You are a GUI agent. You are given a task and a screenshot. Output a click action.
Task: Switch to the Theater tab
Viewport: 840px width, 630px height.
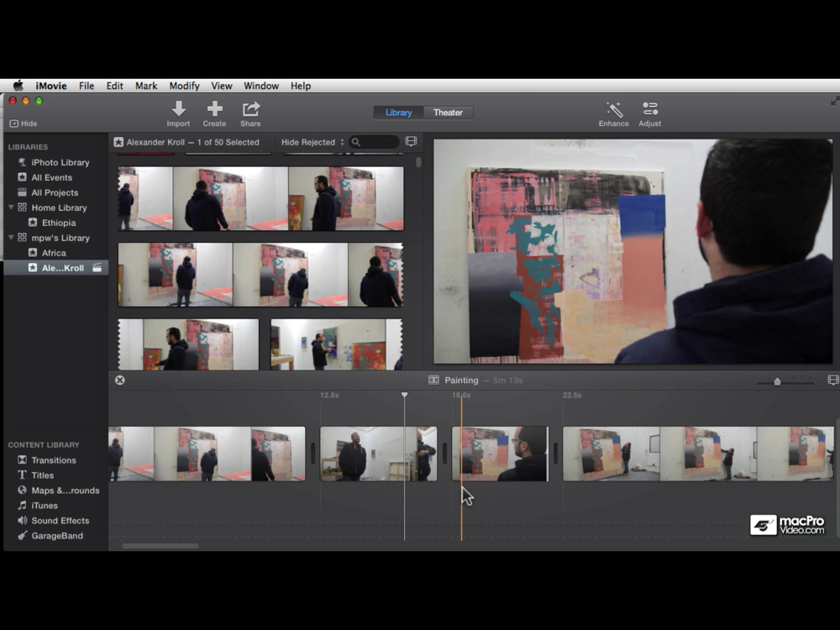coord(448,113)
